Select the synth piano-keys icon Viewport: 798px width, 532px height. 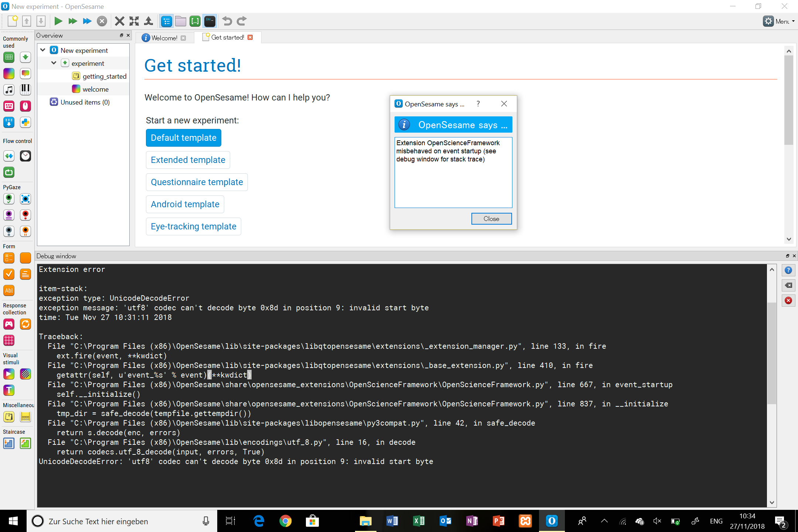(x=25, y=89)
